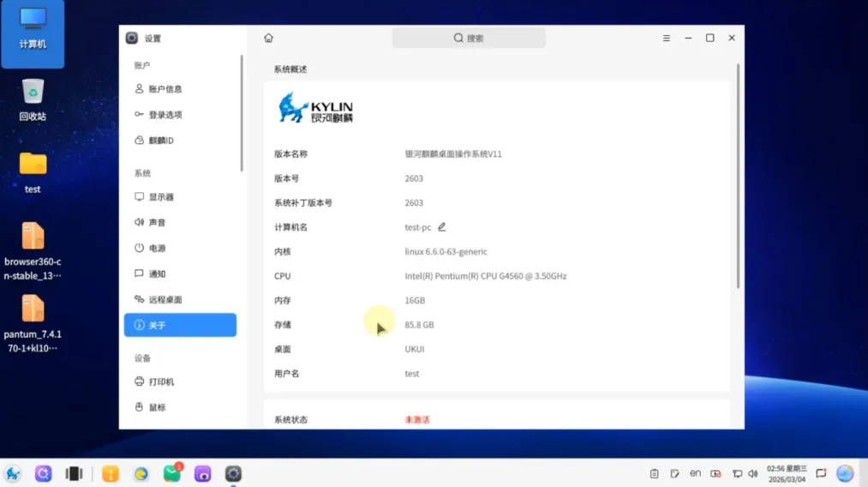Switch the en input method indicator
The width and height of the screenshot is (868, 487).
click(695, 473)
